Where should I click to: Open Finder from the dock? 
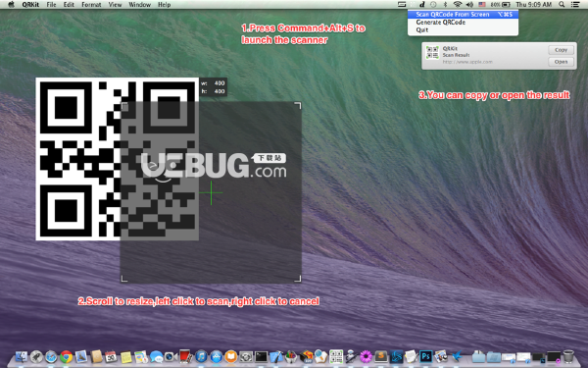tap(22, 357)
